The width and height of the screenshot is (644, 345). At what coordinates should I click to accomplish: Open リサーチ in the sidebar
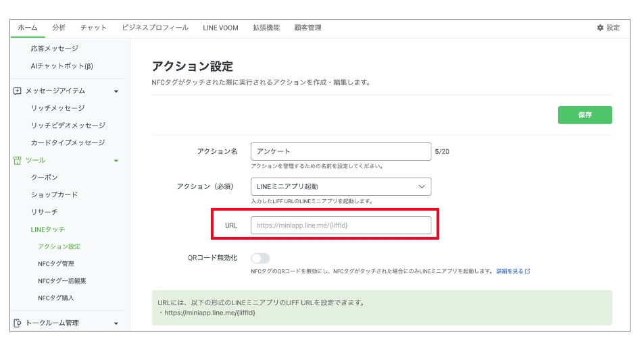pos(45,212)
